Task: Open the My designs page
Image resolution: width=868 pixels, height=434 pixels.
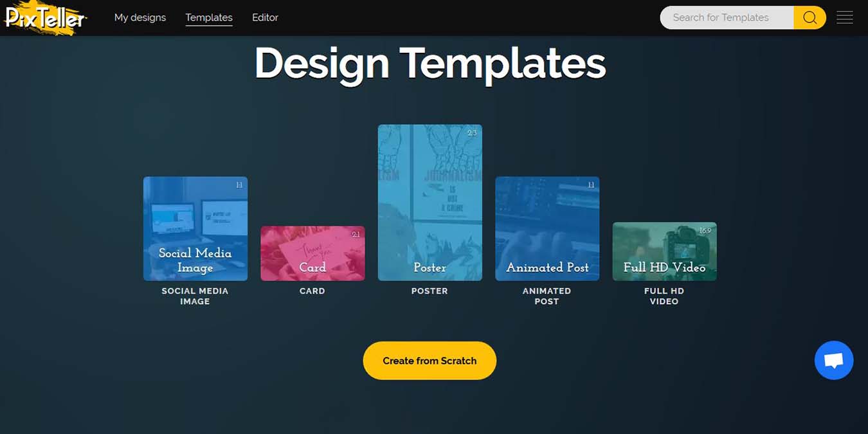Action: pos(140,17)
